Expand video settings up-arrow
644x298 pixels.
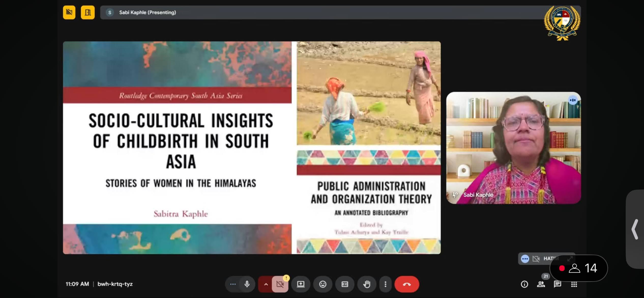[266, 284]
